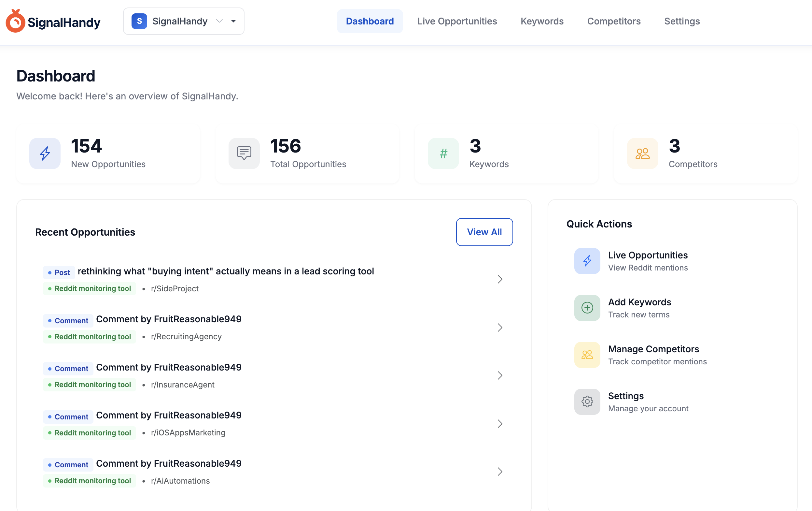Click the Settings gear icon in Quick Actions
Screen dimensions: 812x511
587,401
